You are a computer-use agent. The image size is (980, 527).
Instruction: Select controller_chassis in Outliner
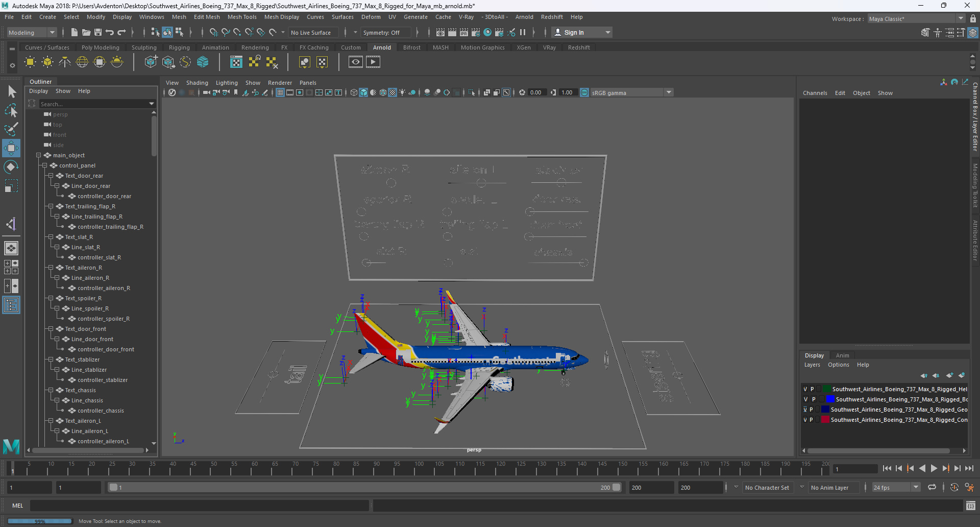(101, 411)
